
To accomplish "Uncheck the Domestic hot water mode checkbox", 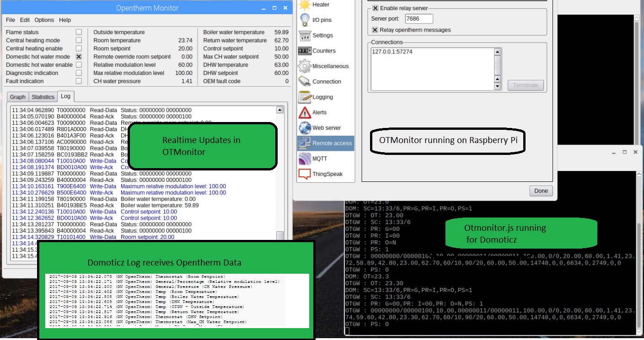I will click(x=79, y=57).
